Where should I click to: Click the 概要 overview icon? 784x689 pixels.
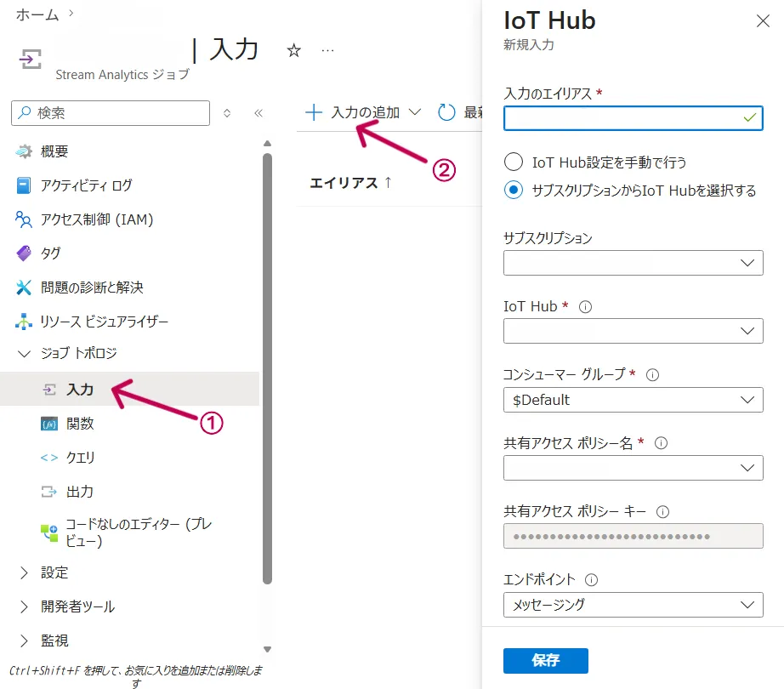point(24,151)
